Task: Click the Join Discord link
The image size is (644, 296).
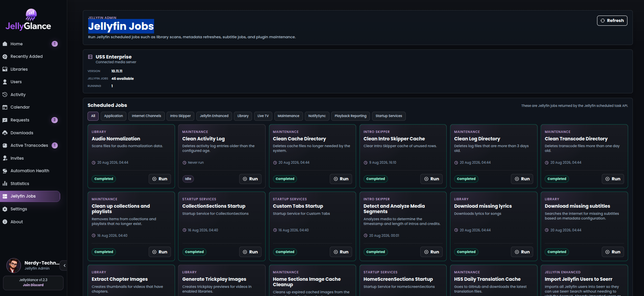Action: 33,285
